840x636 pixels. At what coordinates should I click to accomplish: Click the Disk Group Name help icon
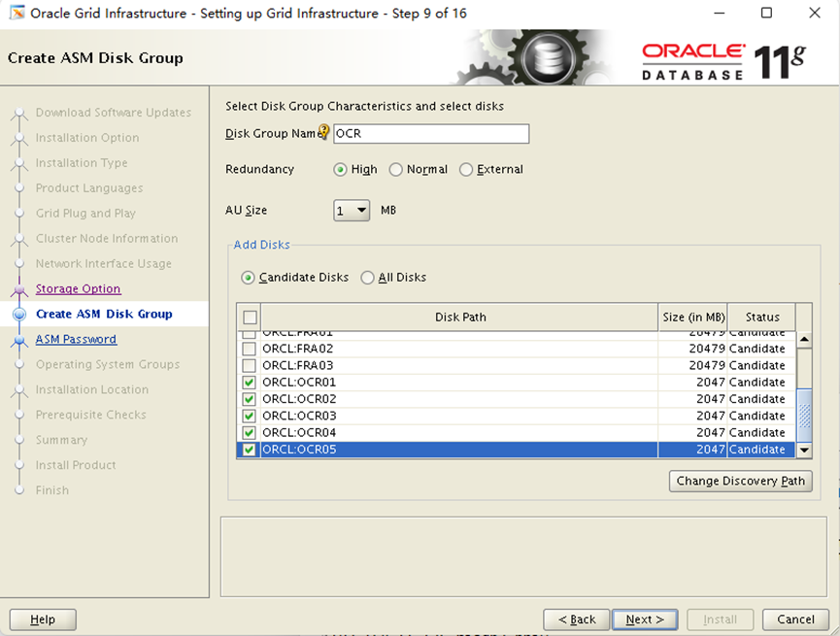(x=323, y=131)
